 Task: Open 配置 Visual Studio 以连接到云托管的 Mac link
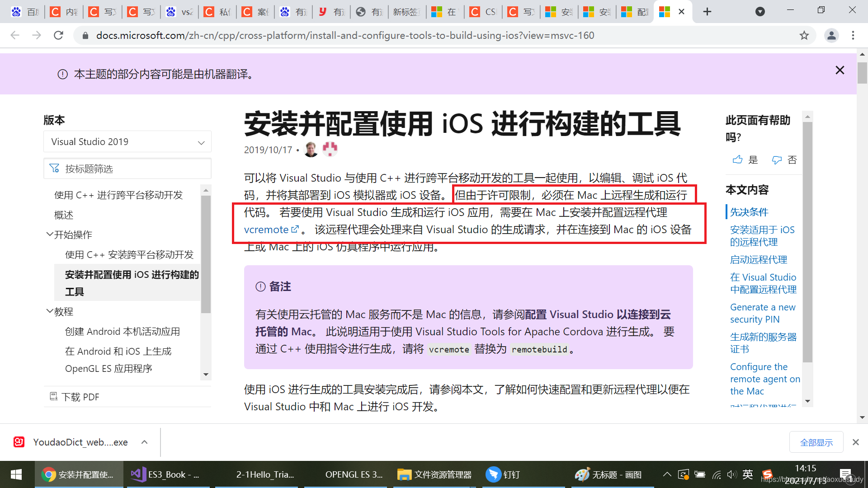(x=463, y=323)
